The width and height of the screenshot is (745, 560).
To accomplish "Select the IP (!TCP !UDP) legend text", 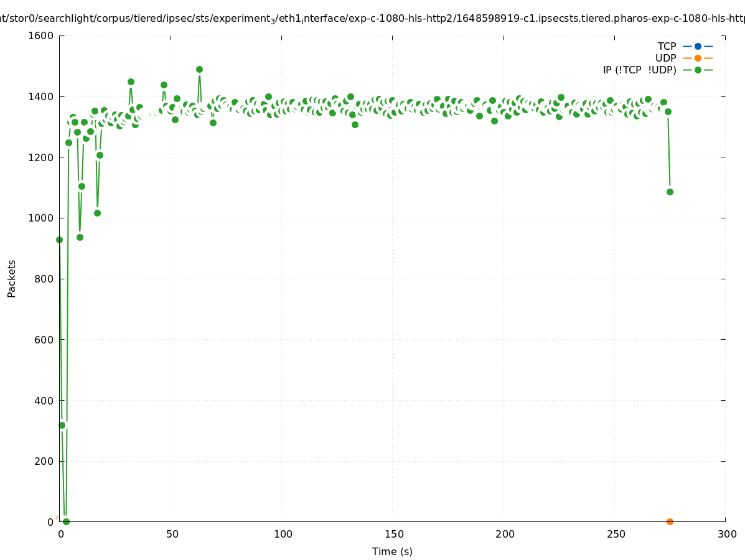I will [x=639, y=70].
